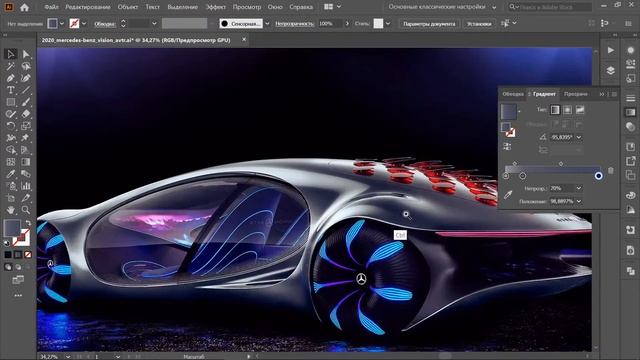This screenshot has width=640, height=360.
Task: Choose Linear gradient type
Action: pos(555,109)
